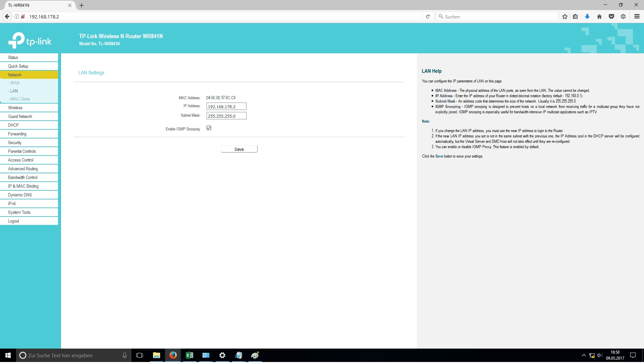This screenshot has height=364, width=644.
Task: Open the Pocket shield icon
Action: coord(611,16)
